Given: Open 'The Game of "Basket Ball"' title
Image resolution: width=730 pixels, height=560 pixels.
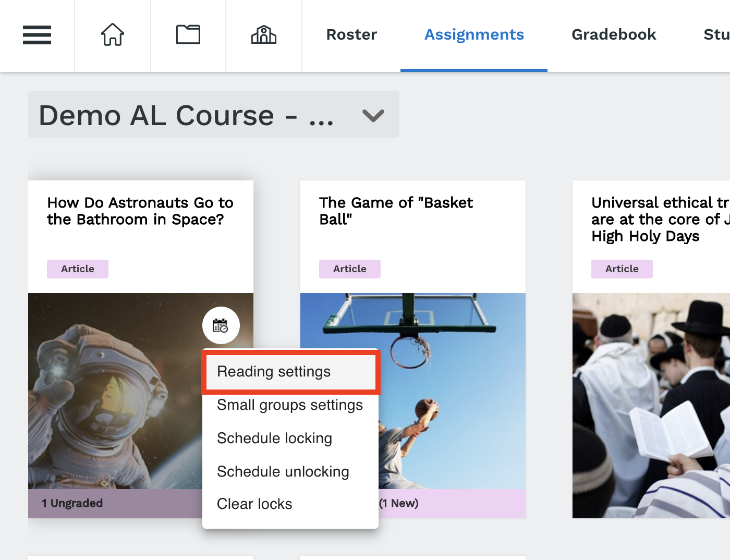Looking at the screenshot, I should [x=396, y=211].
